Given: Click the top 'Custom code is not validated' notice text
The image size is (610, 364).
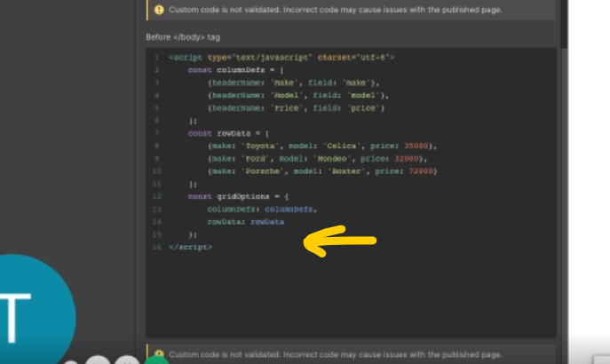Looking at the screenshot, I should [336, 10].
